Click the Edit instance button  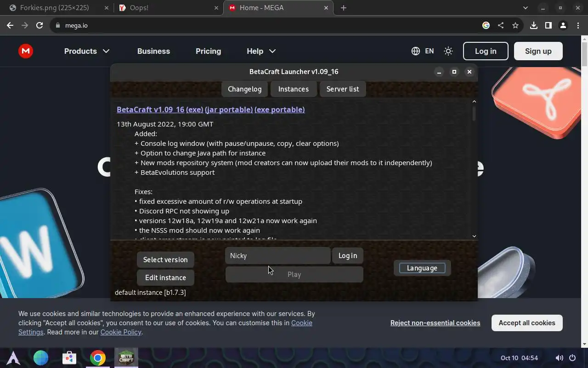[165, 278]
